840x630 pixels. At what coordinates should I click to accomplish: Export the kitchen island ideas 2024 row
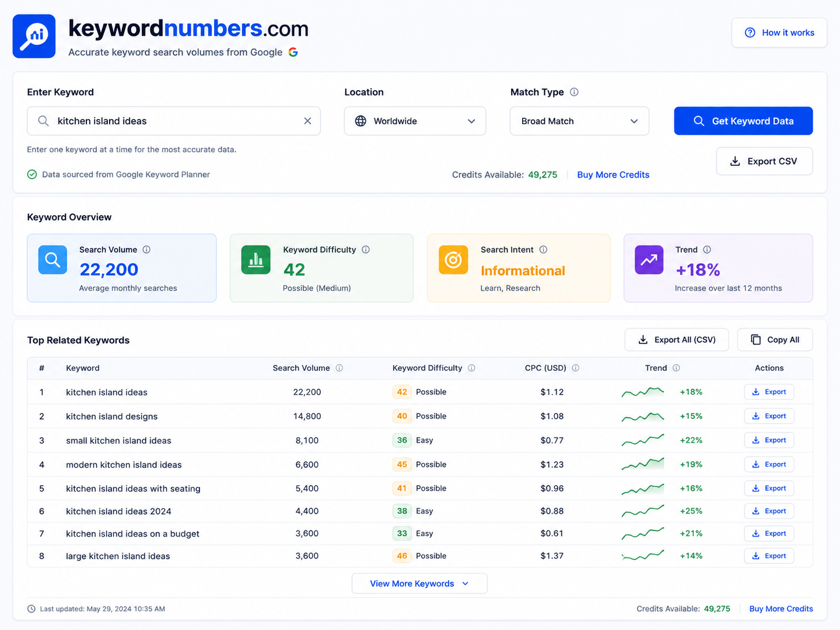(769, 511)
